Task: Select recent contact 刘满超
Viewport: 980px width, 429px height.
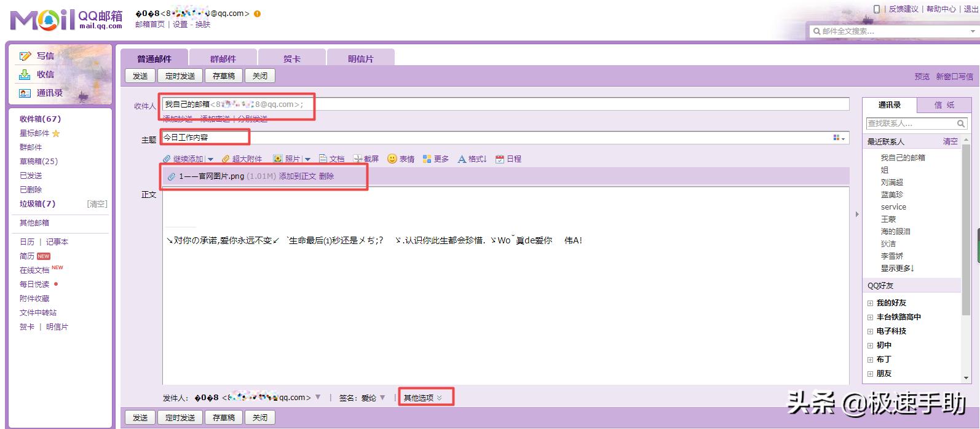Action: [x=892, y=183]
